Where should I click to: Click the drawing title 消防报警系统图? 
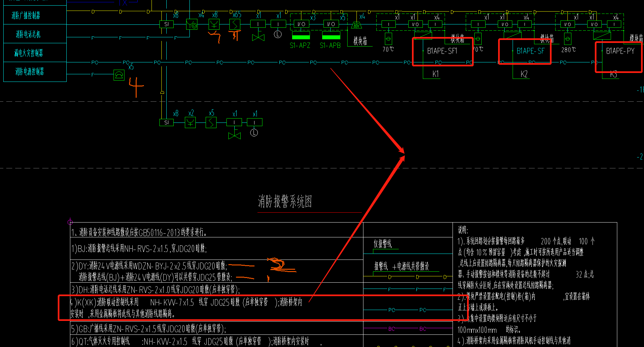tap(285, 201)
